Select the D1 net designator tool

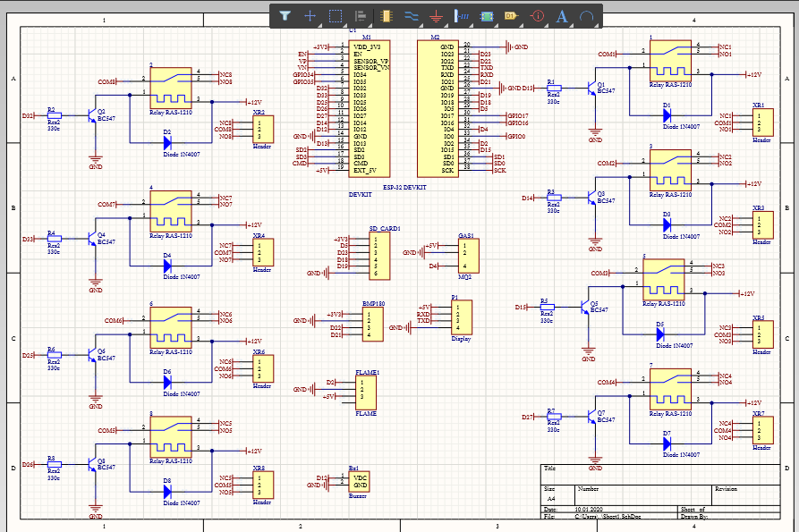click(512, 15)
